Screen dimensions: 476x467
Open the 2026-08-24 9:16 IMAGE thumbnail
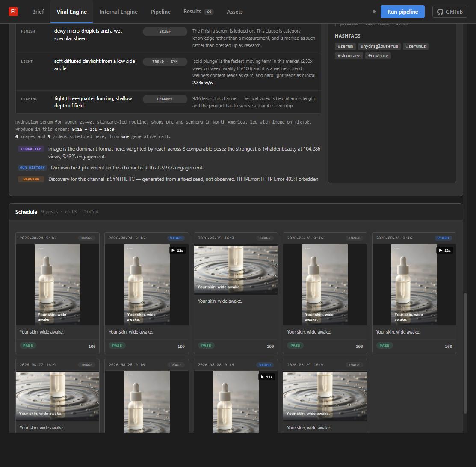[x=57, y=284]
